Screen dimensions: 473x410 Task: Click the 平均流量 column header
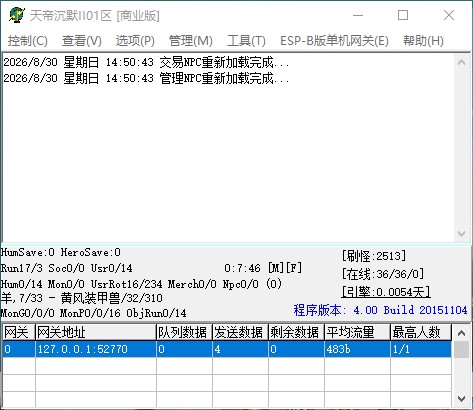[357, 332]
